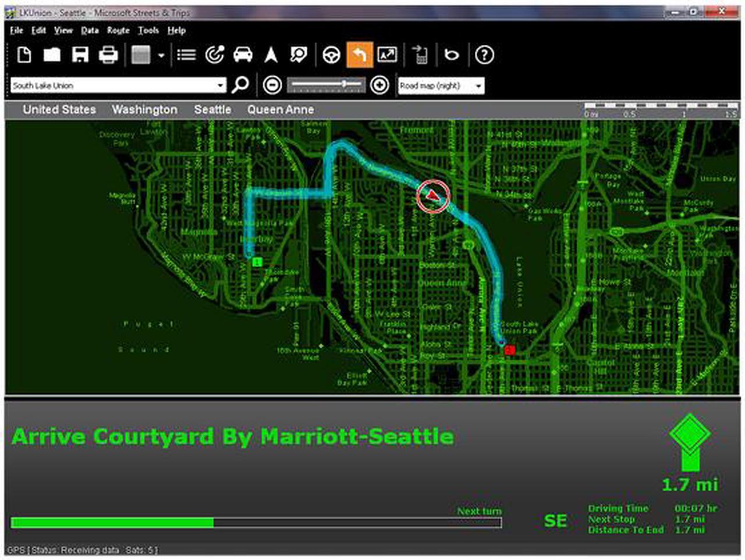The height and width of the screenshot is (560, 745).
Task: Toggle the highlighted orange turn arrow button
Action: (x=359, y=55)
